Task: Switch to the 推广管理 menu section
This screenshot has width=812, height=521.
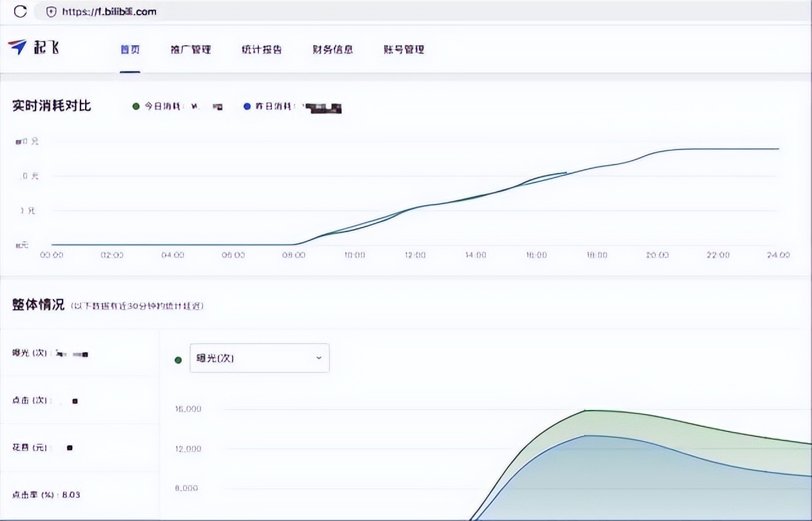Action: 192,50
